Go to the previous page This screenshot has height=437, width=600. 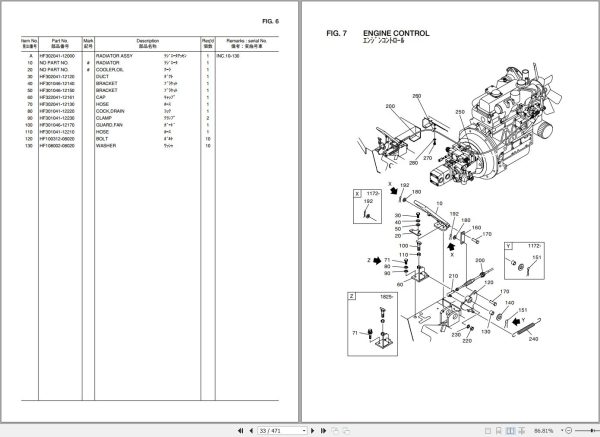[x=251, y=431]
